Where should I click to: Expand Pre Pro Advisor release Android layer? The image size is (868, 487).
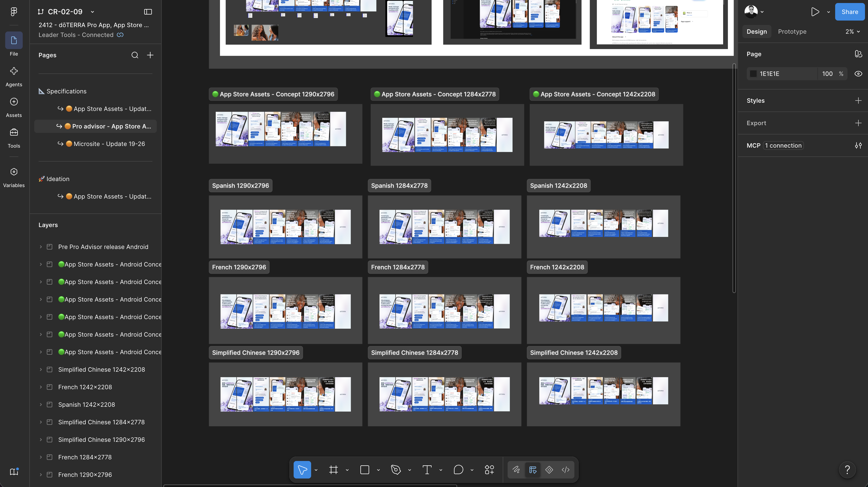pos(41,247)
